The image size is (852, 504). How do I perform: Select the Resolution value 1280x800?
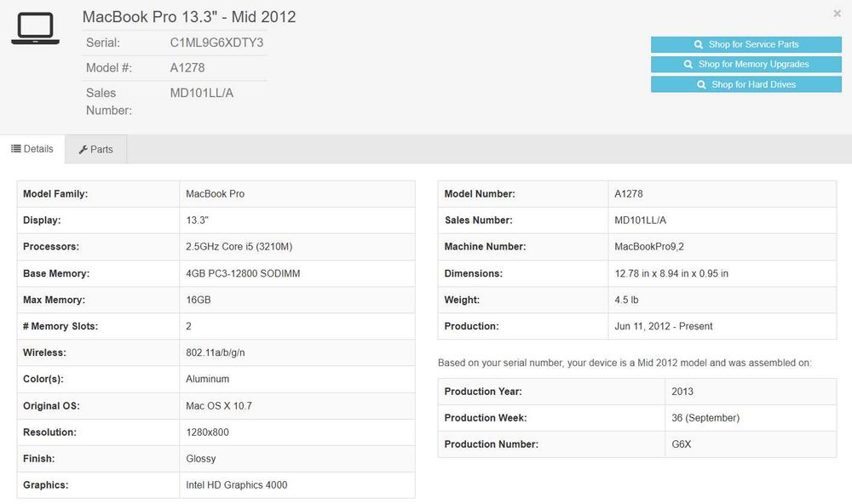tap(208, 432)
